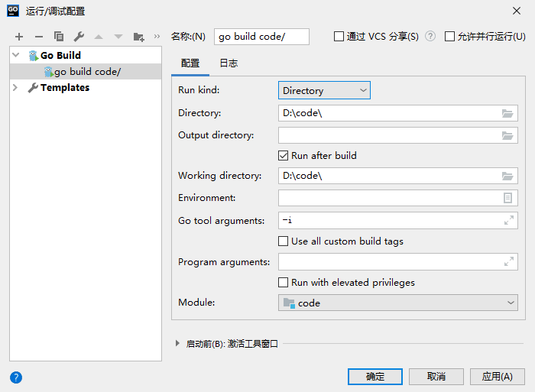Remove the selected configuration with minus icon
The height and width of the screenshot is (392, 535).
pyautogui.click(x=39, y=37)
